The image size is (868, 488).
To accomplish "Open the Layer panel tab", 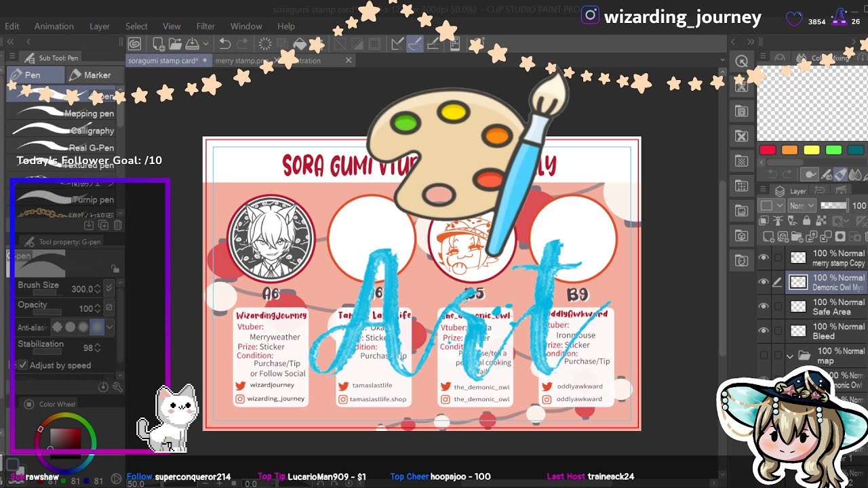I will pos(791,191).
